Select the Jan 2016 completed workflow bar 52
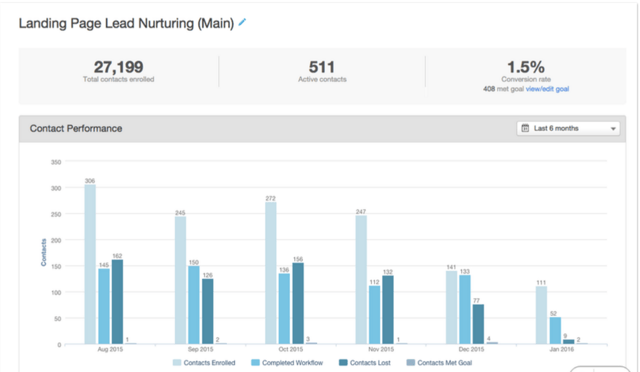Screen dimensions: 640x372 coord(555,330)
